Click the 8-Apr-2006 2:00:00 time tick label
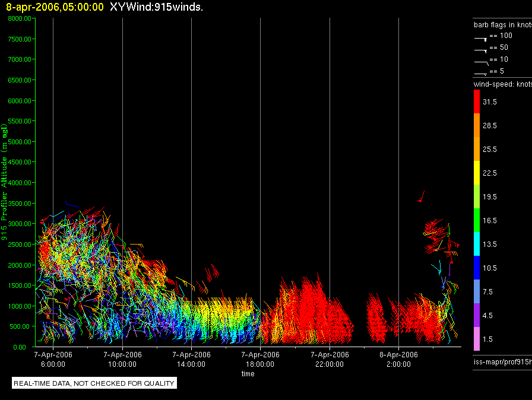532x400 pixels. coord(398,359)
